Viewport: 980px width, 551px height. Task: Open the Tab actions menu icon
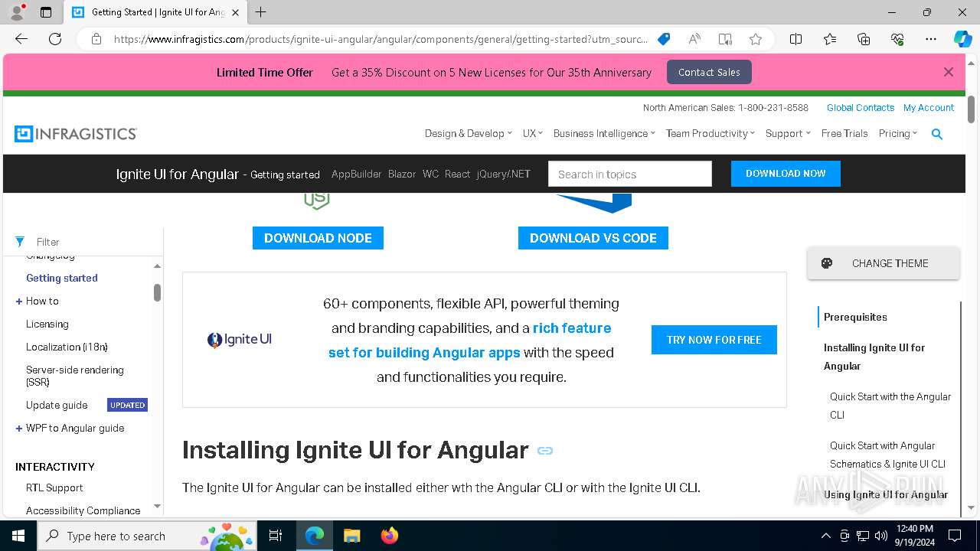click(x=46, y=12)
